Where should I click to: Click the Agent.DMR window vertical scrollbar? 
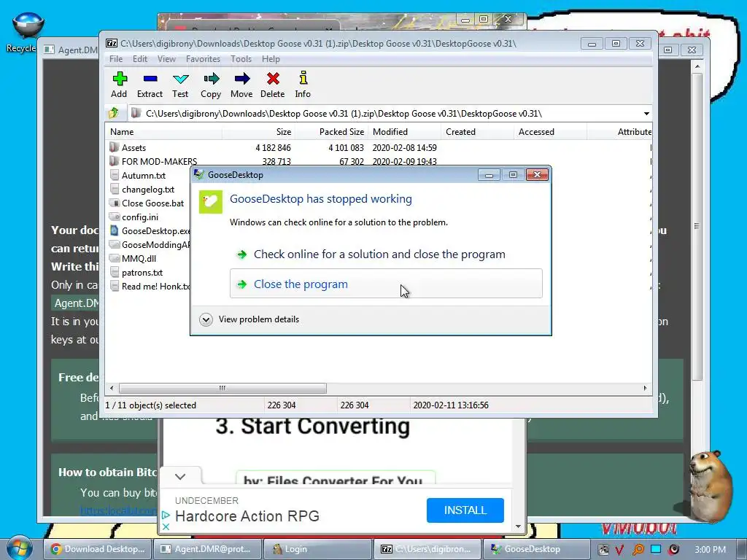[697, 226]
